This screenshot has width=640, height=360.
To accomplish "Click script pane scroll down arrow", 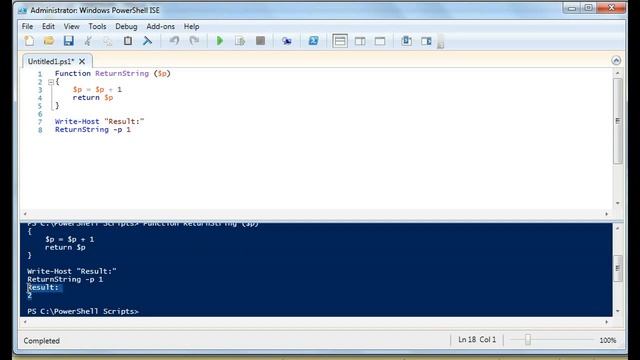I will (x=618, y=203).
